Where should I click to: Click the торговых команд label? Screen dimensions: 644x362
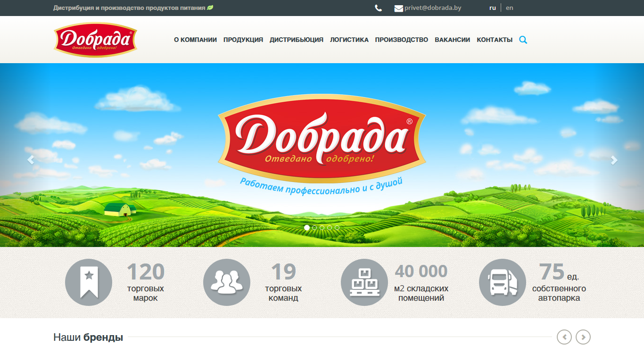click(x=283, y=293)
